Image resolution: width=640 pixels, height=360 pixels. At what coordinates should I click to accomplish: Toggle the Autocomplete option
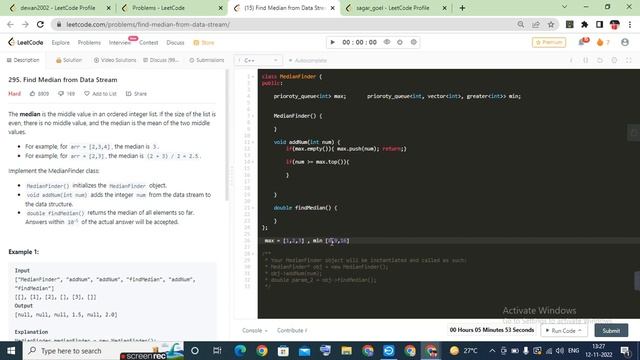tap(308, 60)
